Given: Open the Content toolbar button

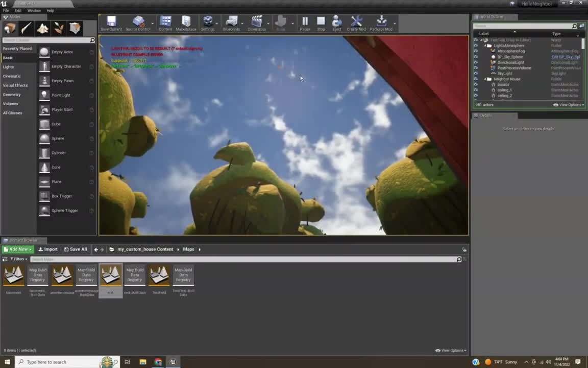Looking at the screenshot, I should [x=165, y=23].
